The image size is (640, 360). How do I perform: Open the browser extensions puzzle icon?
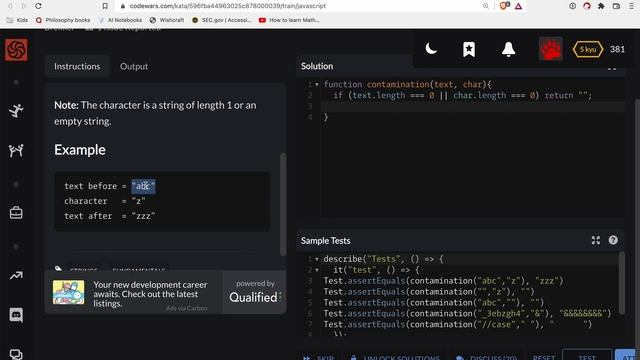(601, 6)
